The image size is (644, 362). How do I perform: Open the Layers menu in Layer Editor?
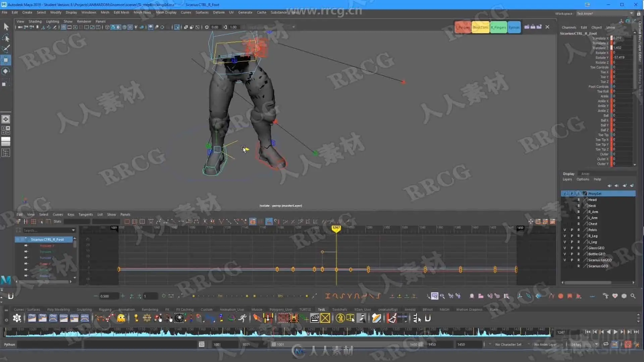pyautogui.click(x=567, y=179)
